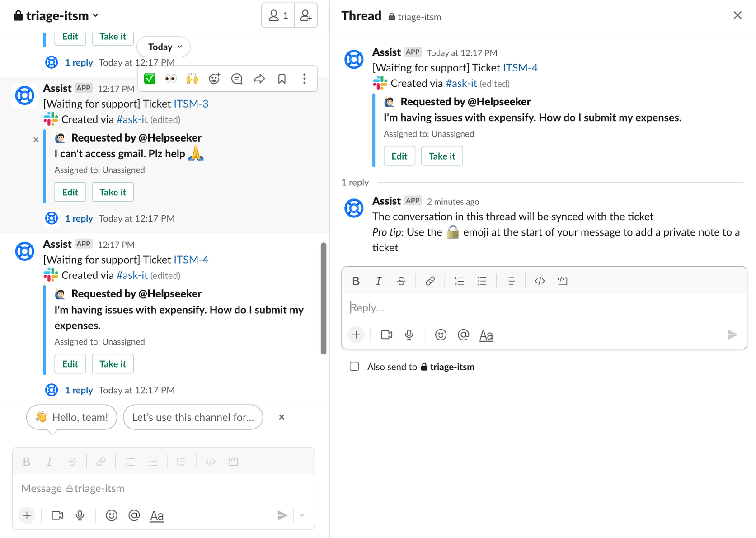Click Take it on ticket ITSM-4
Screen dimensions: 756x538
tap(113, 363)
